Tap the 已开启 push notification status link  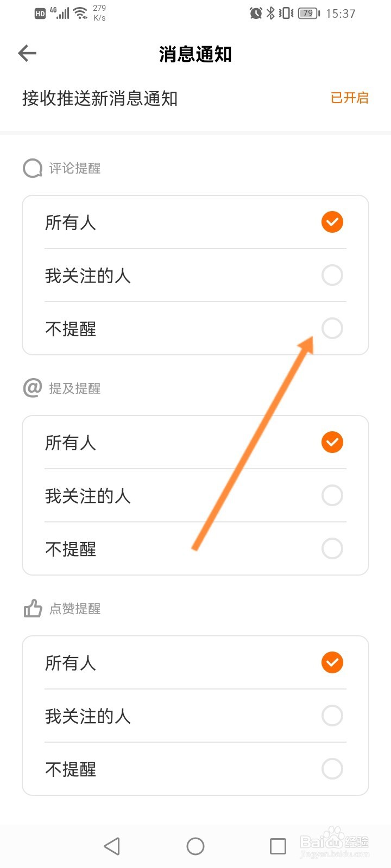(x=349, y=98)
